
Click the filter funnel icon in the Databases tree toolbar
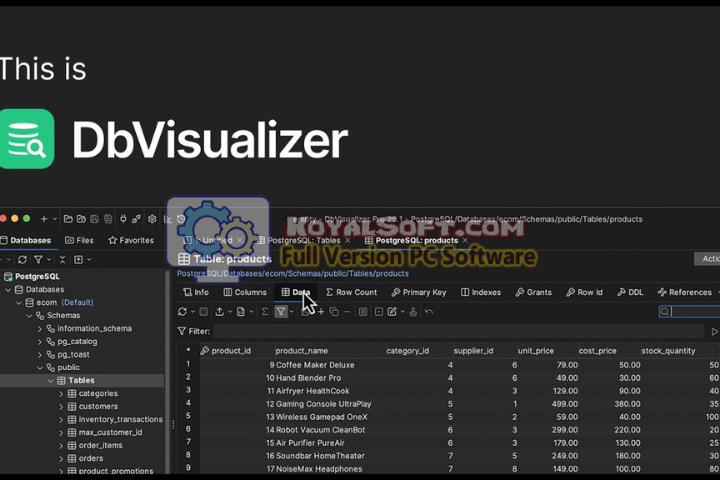[x=39, y=260]
